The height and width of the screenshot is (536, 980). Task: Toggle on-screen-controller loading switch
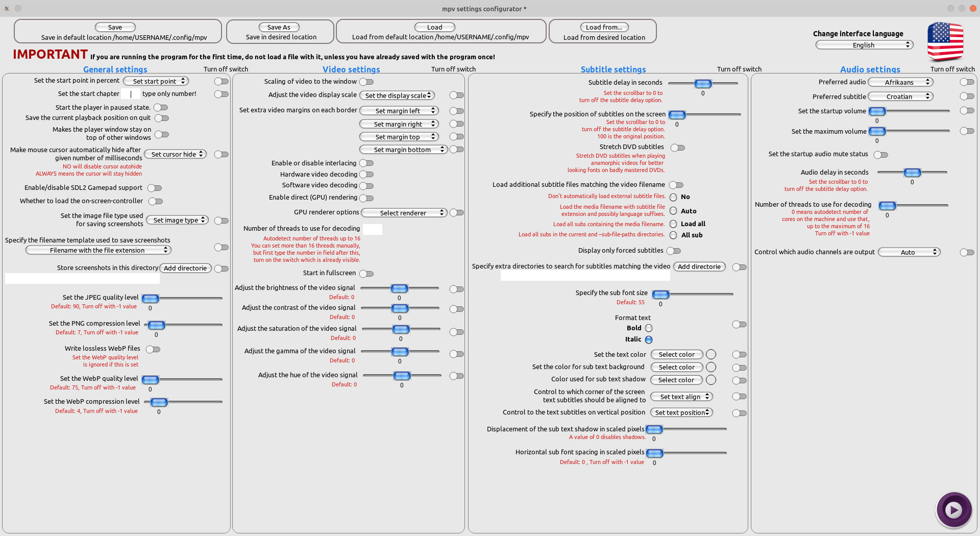tap(156, 201)
